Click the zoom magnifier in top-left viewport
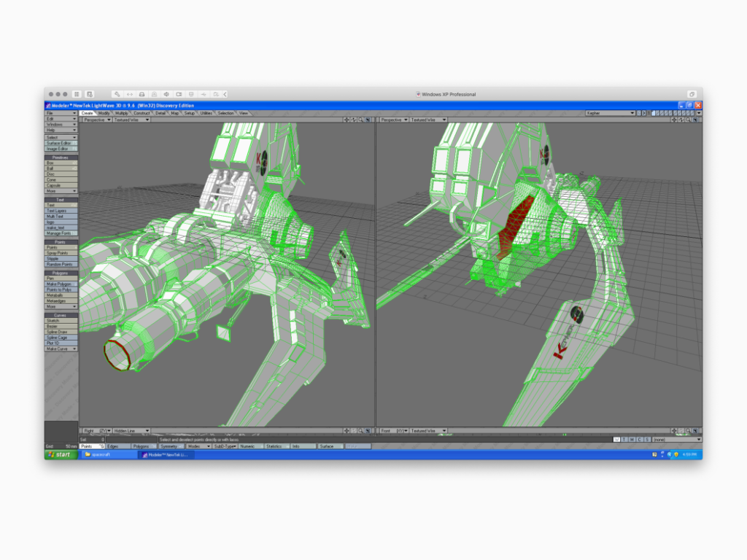This screenshot has height=560, width=747. point(360,120)
